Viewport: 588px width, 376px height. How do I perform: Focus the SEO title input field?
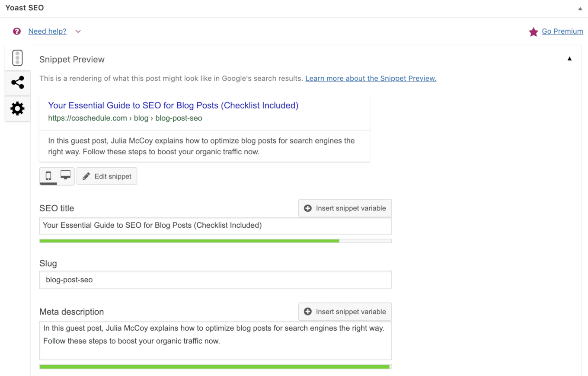215,226
